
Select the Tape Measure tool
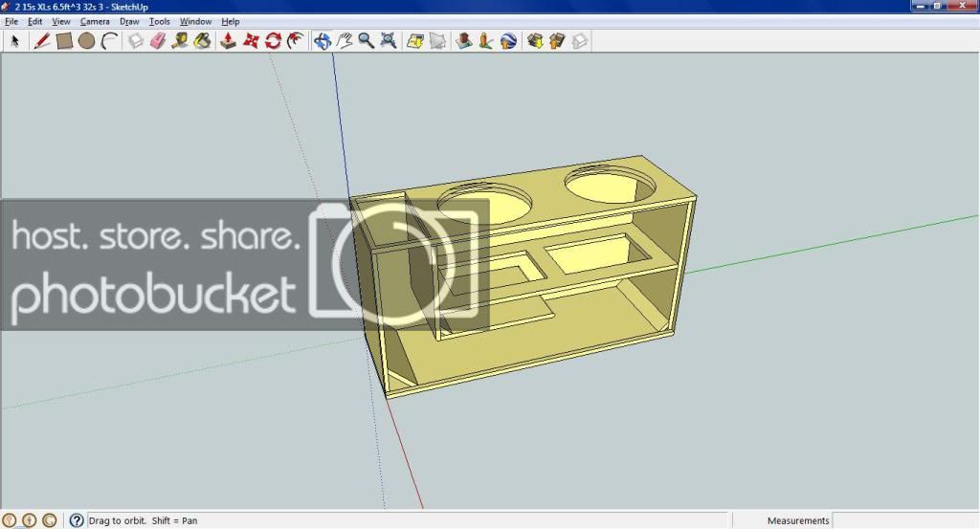[180, 41]
